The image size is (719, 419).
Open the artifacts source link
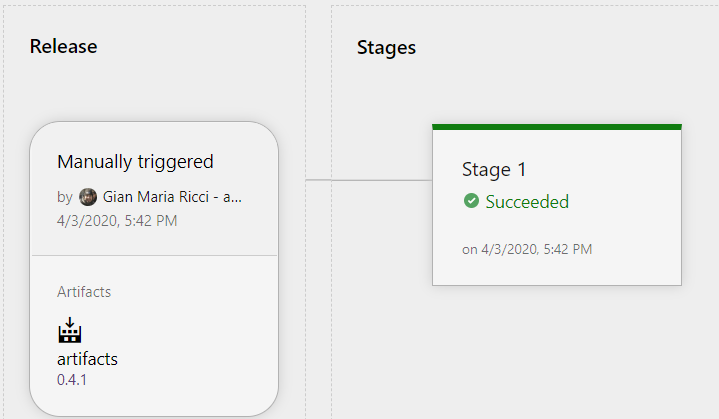click(x=87, y=359)
